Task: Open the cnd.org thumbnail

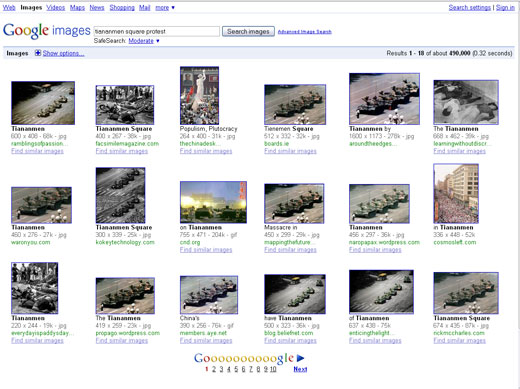Action: 213,202
